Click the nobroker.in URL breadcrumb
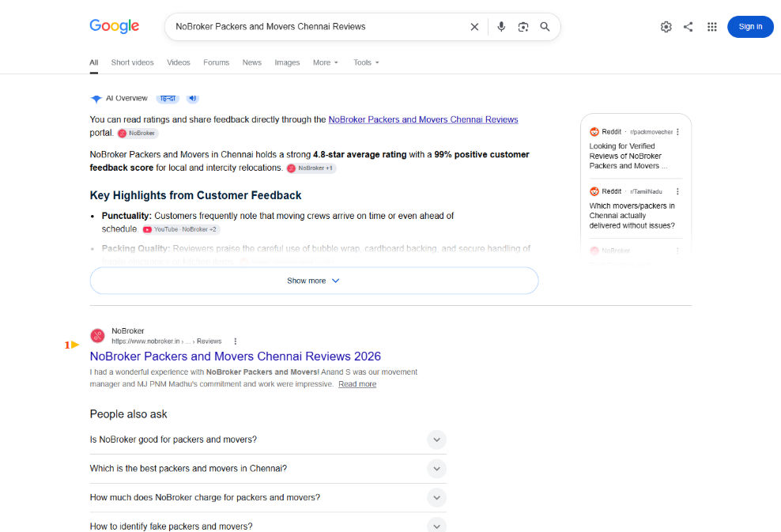The height and width of the screenshot is (532, 781). (166, 341)
